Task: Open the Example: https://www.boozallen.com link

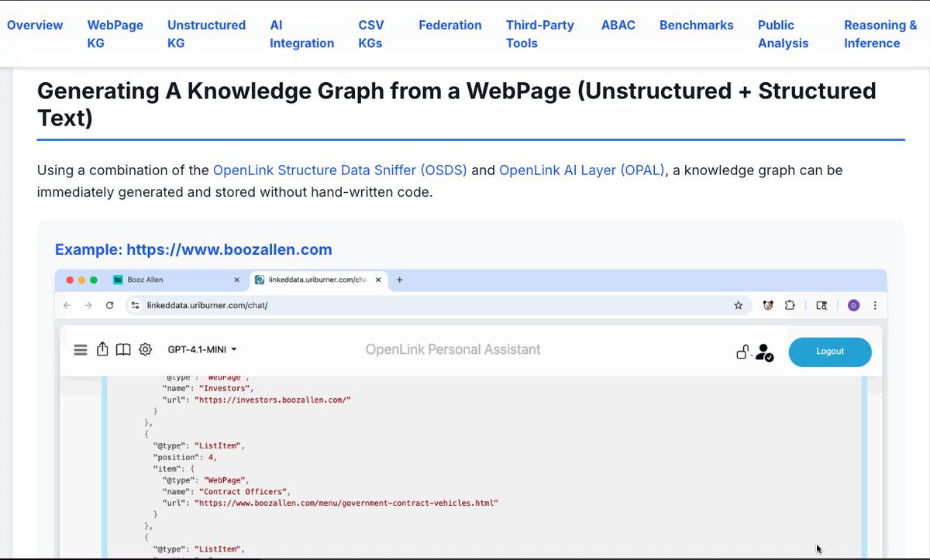Action: click(x=193, y=249)
